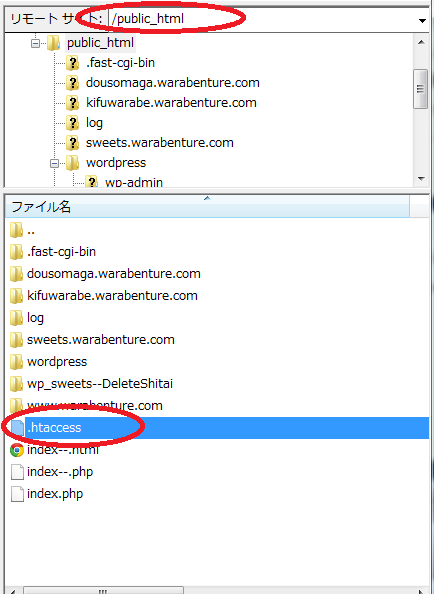This screenshot has width=434, height=594.
Task: Click the file icon of index.php
Action: click(x=17, y=494)
